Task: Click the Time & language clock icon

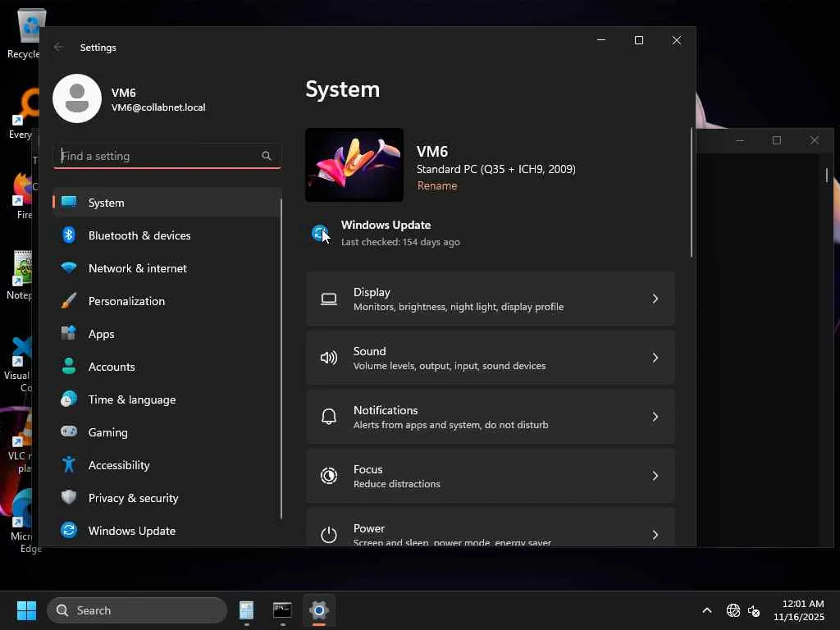Action: coord(69,399)
